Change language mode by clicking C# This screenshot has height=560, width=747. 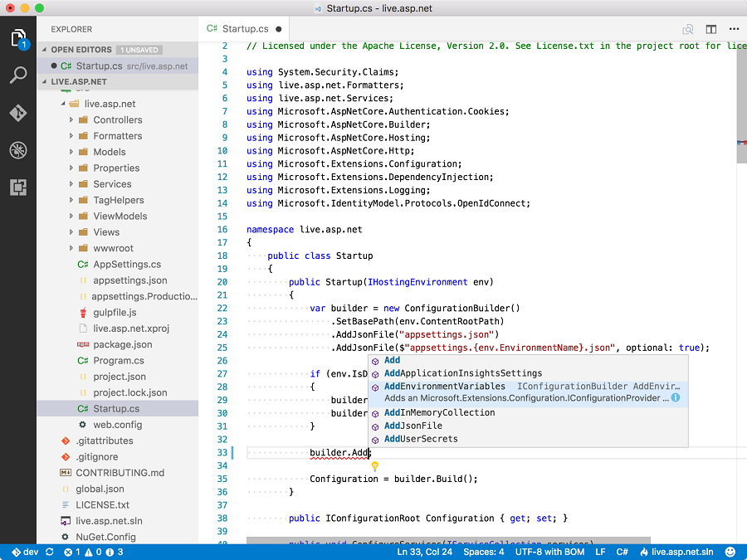(x=622, y=551)
